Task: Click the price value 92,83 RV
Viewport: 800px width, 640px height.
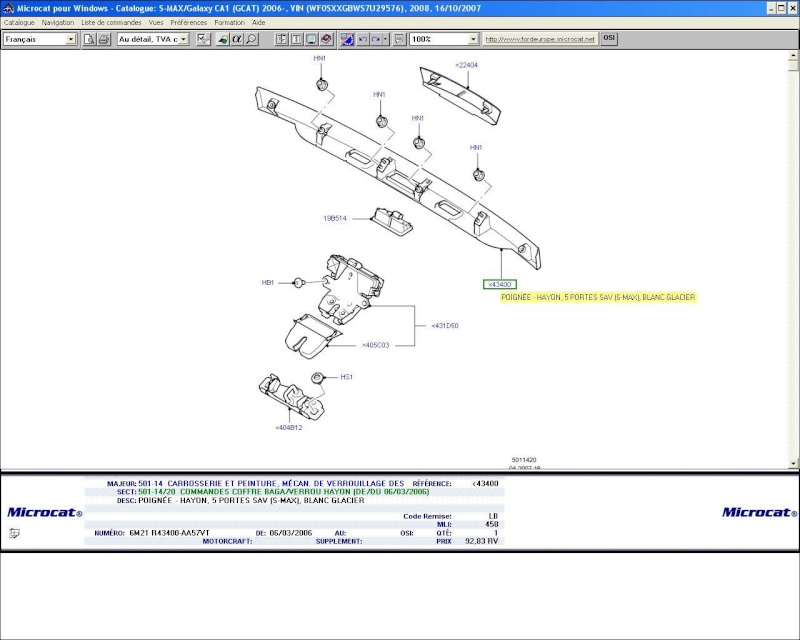Action: [x=481, y=541]
